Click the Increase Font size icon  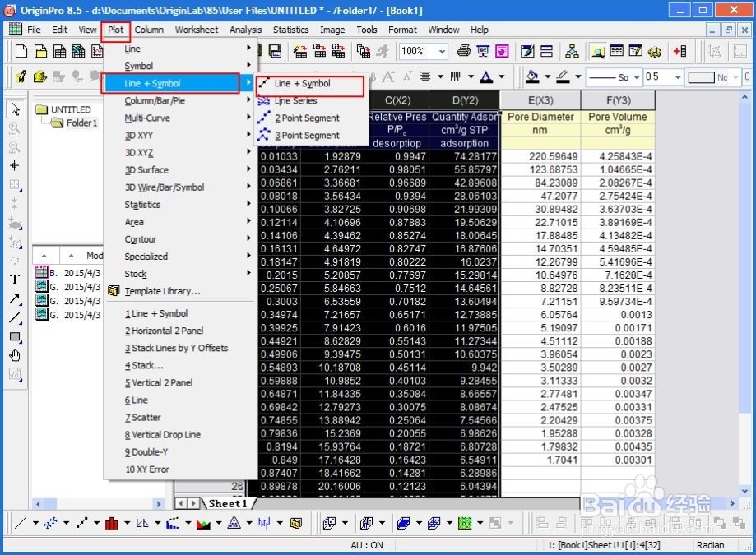point(388,76)
